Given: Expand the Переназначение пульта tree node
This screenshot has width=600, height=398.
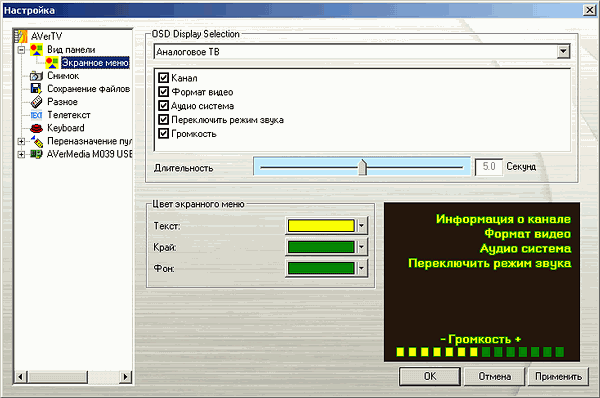Looking at the screenshot, I should click(21, 141).
